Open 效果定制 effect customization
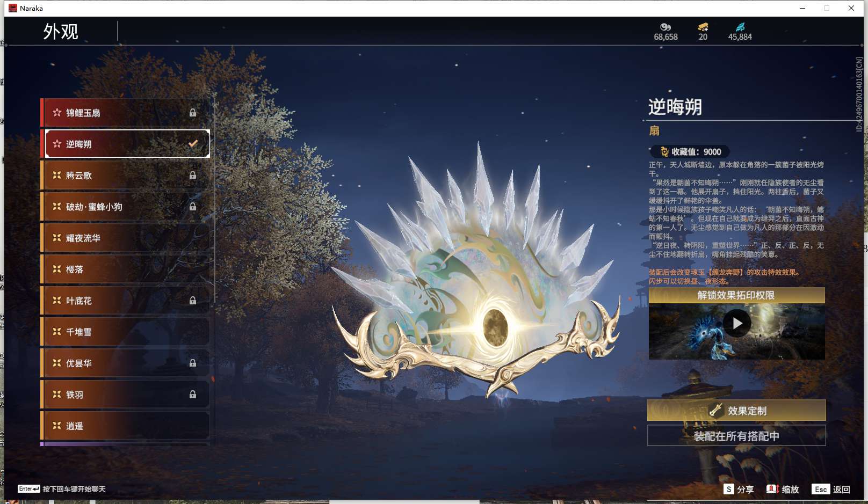Image resolution: width=868 pixels, height=504 pixels. click(736, 411)
